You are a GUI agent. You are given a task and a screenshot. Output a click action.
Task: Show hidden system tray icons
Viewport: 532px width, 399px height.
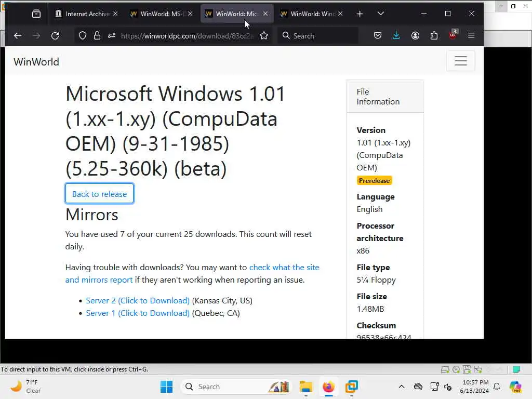402,387
